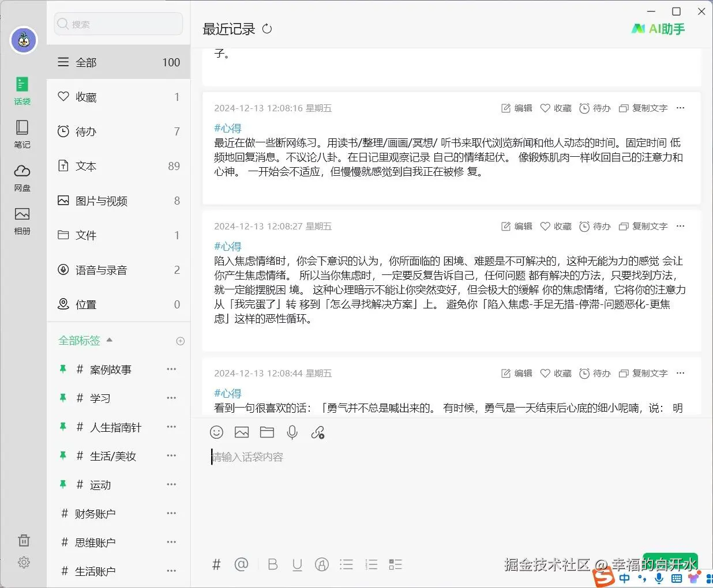
Task: Open more options for 生活账户 tag
Action: 171,571
